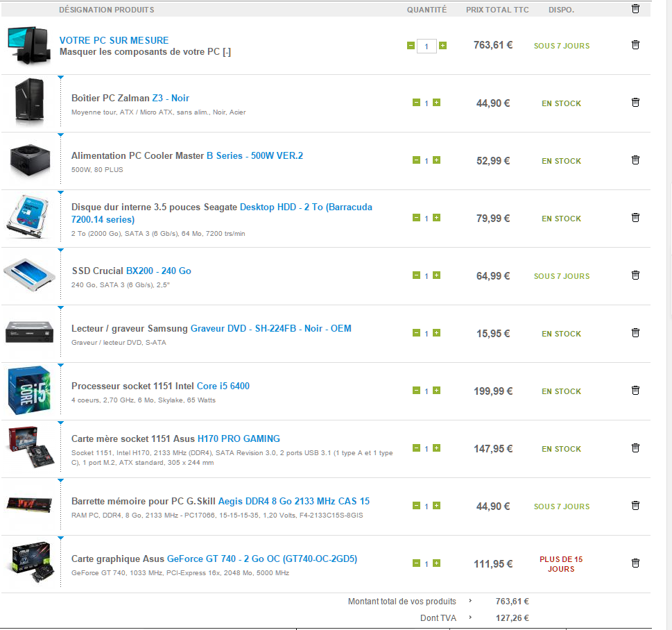672x630 pixels.
Task: Open Samsung SH-224FB DVD burner link
Action: (271, 328)
